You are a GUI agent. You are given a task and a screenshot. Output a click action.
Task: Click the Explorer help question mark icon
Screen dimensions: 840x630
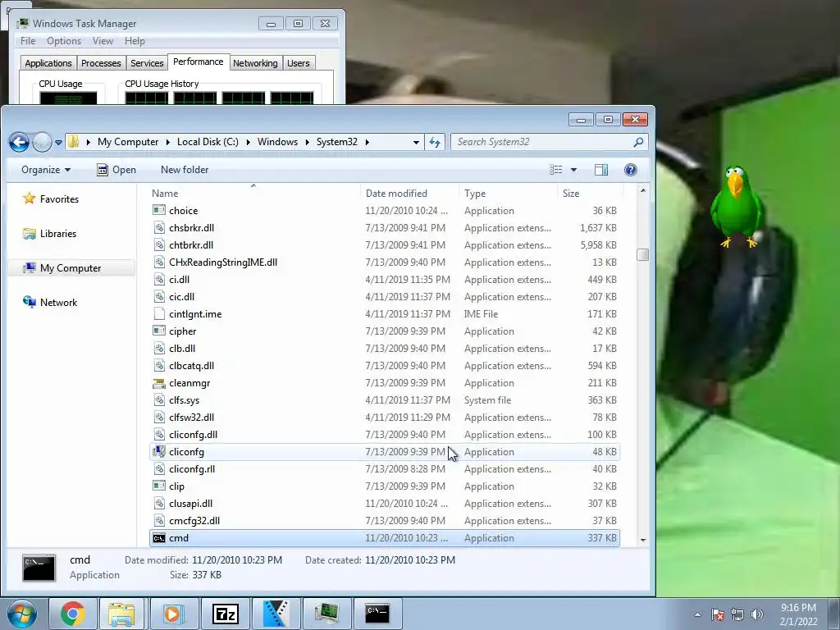click(631, 170)
